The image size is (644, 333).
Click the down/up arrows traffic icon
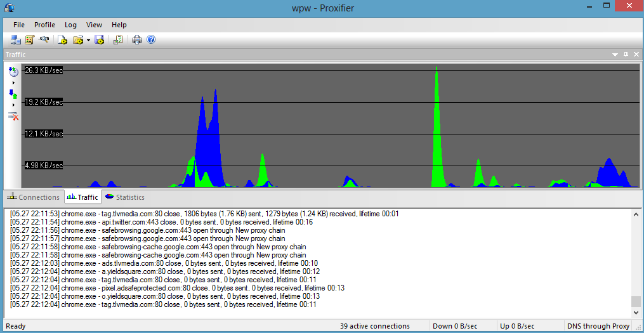tap(13, 94)
